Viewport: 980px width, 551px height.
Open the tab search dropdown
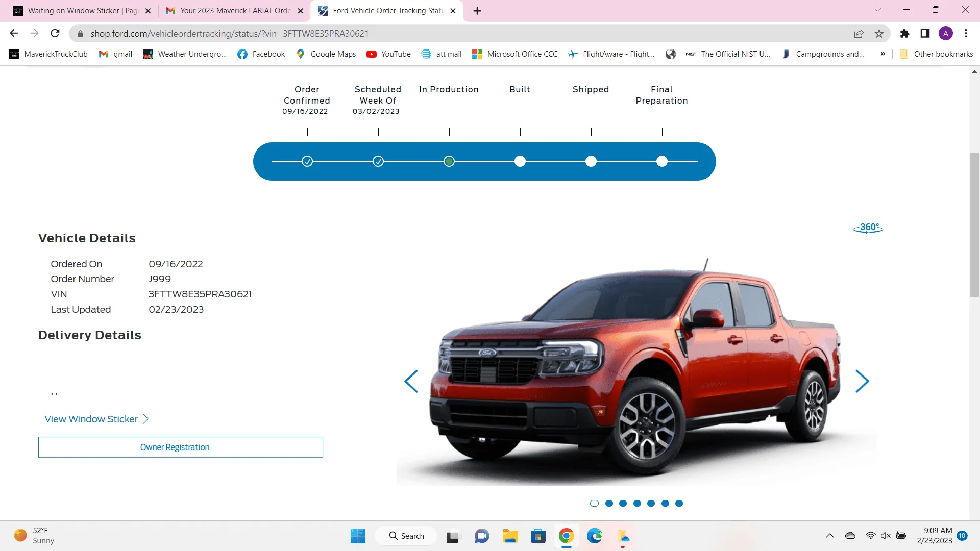877,10
